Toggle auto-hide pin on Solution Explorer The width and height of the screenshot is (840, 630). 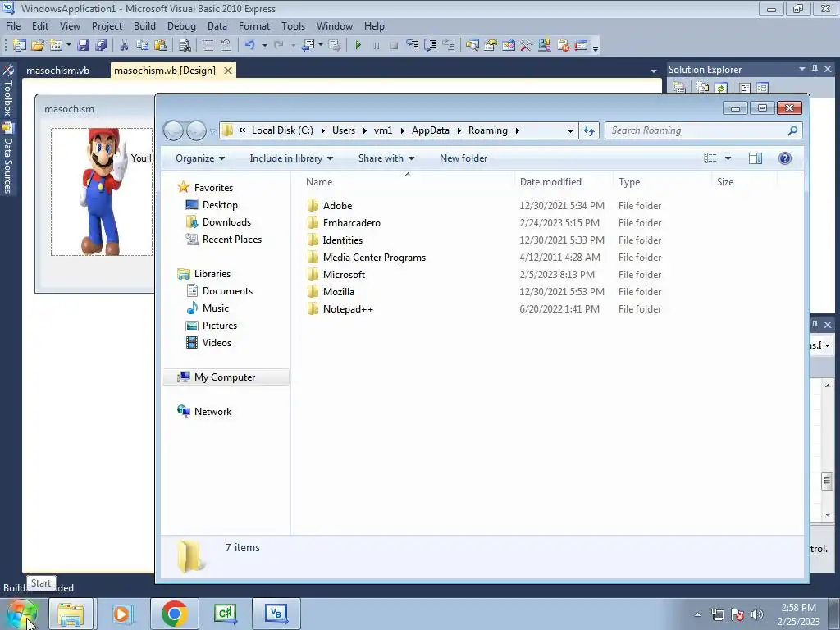point(815,69)
